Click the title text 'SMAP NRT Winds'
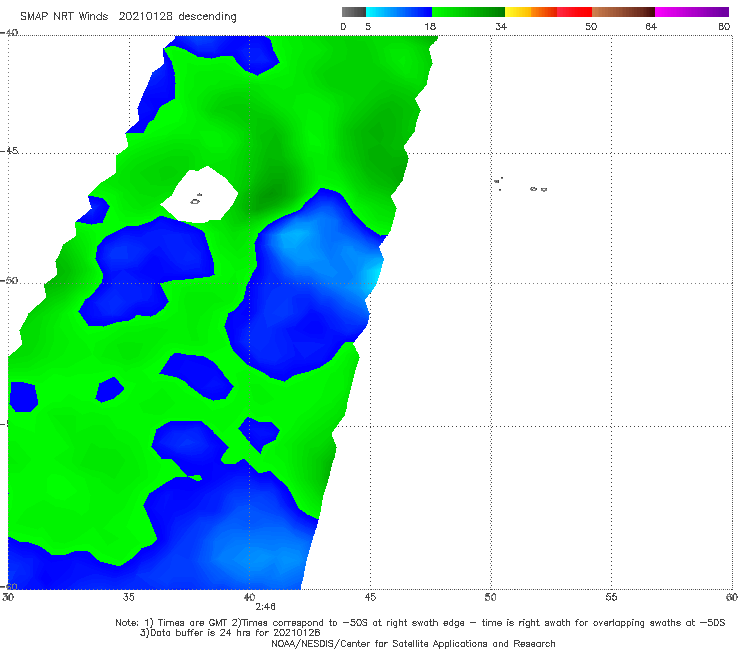740x650 pixels. (64, 17)
